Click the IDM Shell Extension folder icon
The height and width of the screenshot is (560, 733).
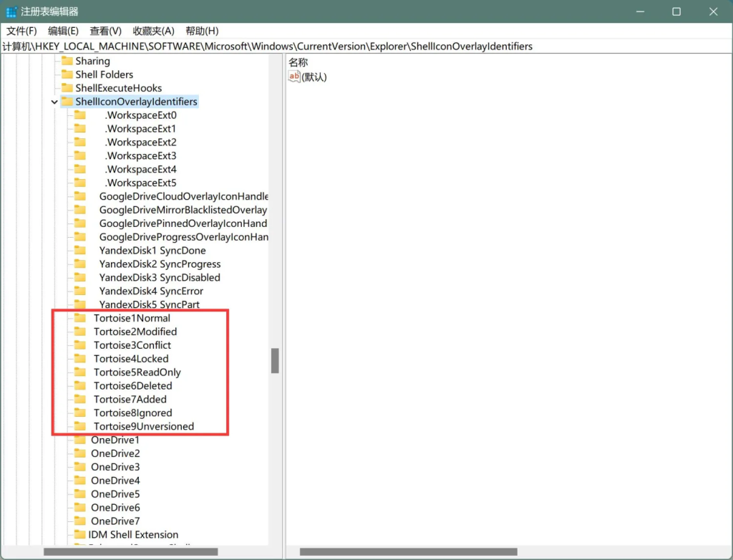click(80, 535)
